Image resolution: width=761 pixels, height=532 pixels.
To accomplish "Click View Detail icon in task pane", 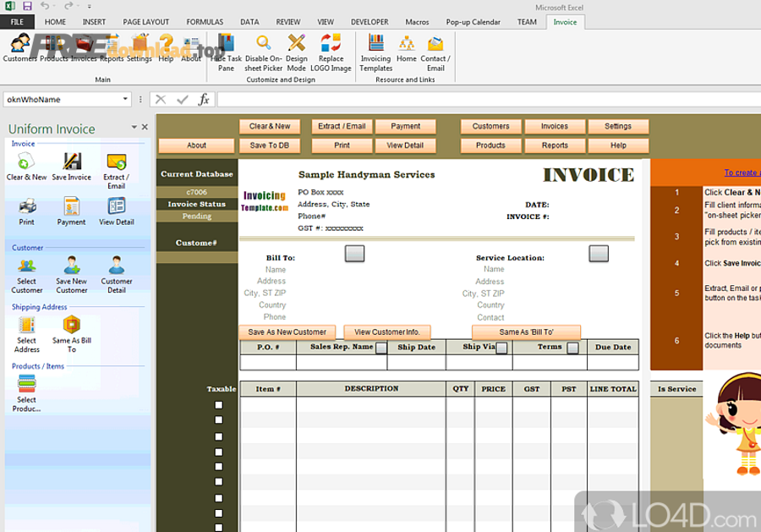I will click(x=117, y=211).
